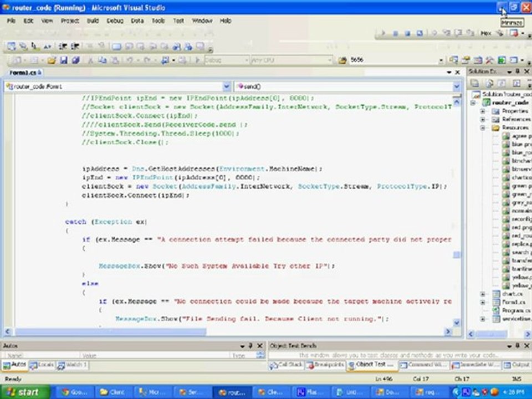The image size is (532, 399).
Task: Open the Tools menu
Action: pyautogui.click(x=158, y=21)
